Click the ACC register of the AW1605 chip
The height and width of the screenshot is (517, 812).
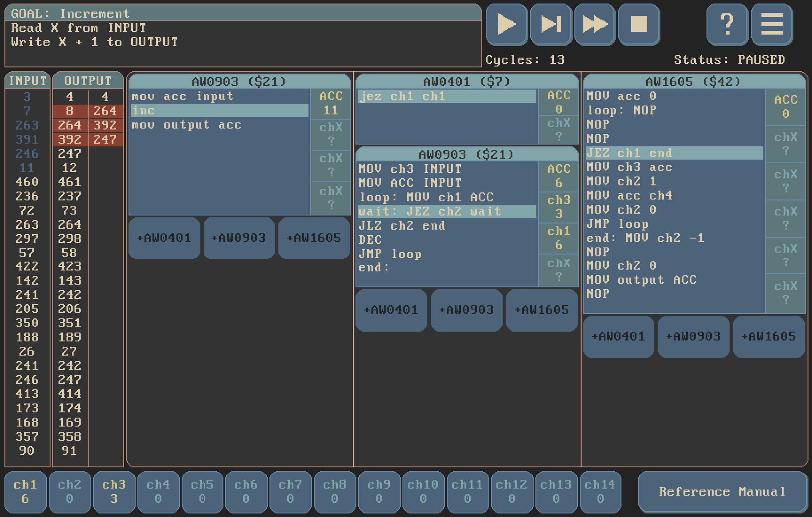coord(785,107)
